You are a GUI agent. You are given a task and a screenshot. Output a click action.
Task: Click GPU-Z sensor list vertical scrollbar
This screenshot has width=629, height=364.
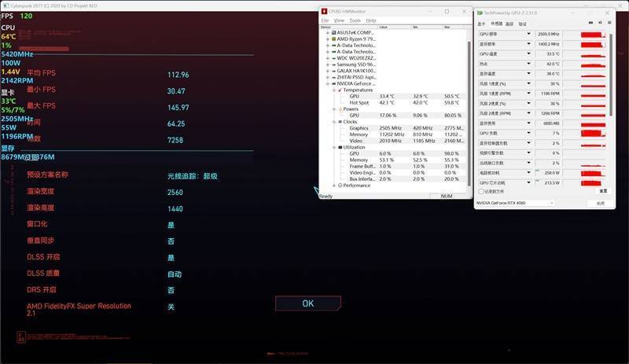point(611,75)
